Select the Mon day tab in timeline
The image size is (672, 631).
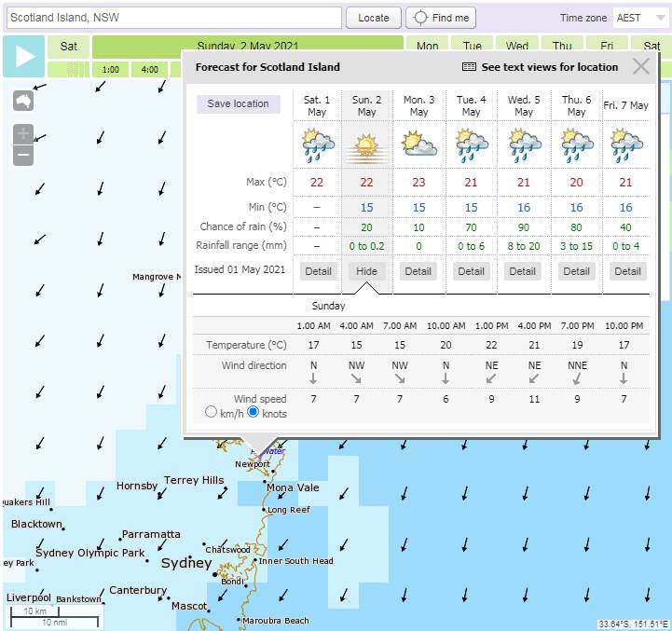click(x=428, y=46)
